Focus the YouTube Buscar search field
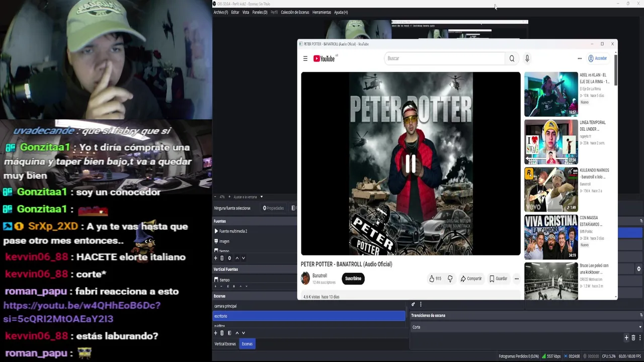 pos(445,58)
